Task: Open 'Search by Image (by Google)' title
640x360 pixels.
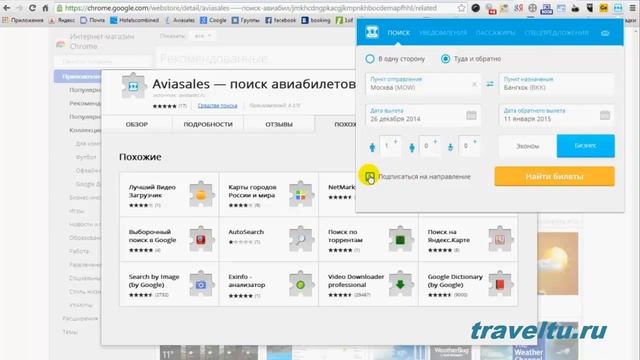Action: click(x=154, y=280)
